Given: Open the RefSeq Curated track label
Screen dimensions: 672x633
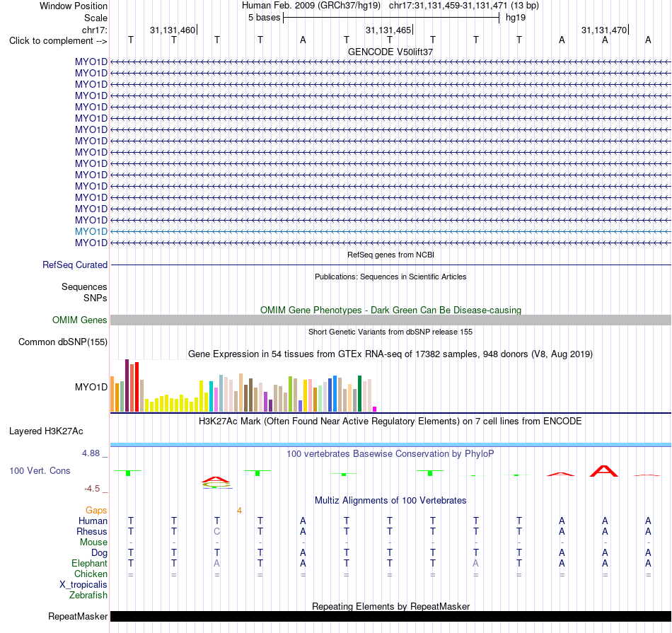Looking at the screenshot, I should [x=74, y=265].
